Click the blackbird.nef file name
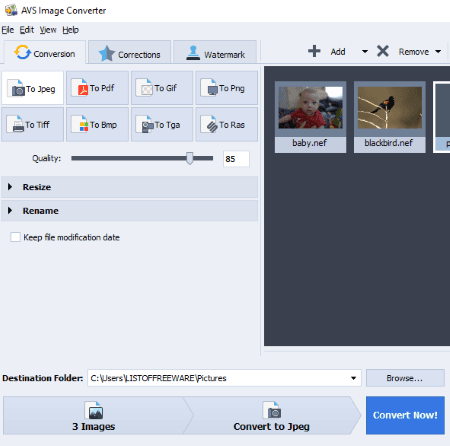Image resolution: width=450 pixels, height=446 pixels. pyautogui.click(x=389, y=143)
